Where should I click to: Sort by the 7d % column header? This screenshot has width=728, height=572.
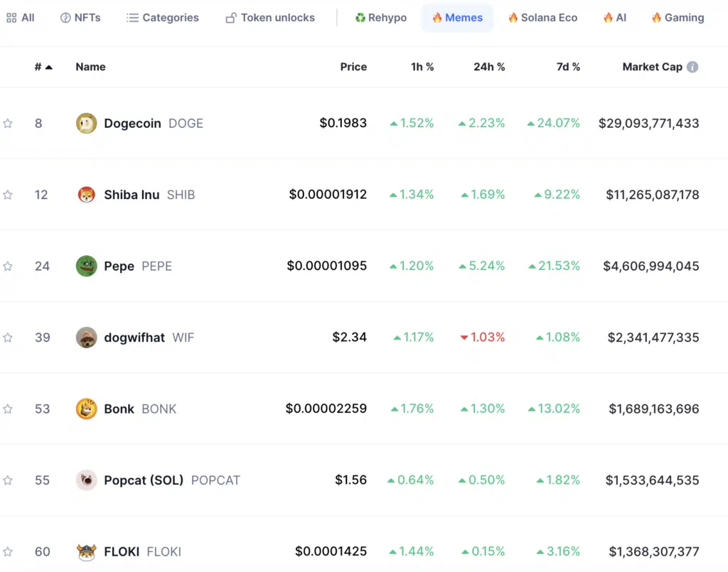click(x=568, y=67)
